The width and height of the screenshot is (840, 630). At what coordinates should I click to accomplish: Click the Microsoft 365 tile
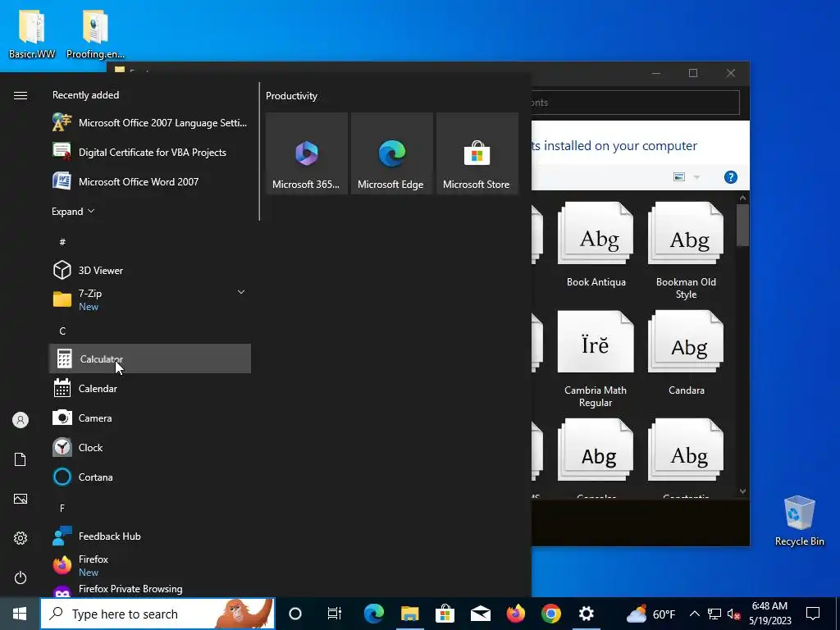click(x=307, y=153)
